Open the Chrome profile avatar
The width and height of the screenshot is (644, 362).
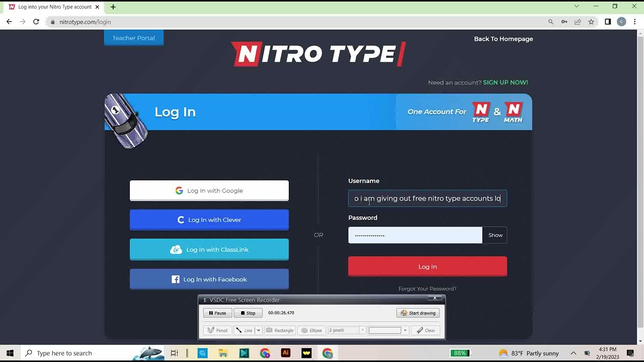622,22
